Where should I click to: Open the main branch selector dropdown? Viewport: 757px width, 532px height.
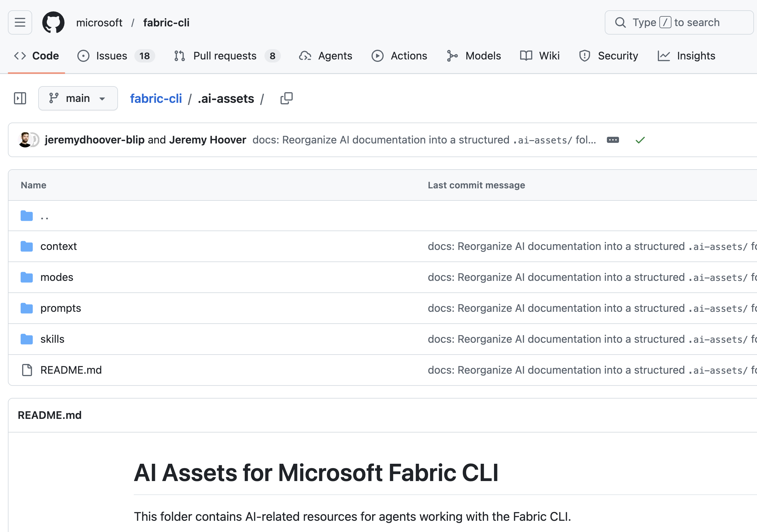click(x=78, y=98)
